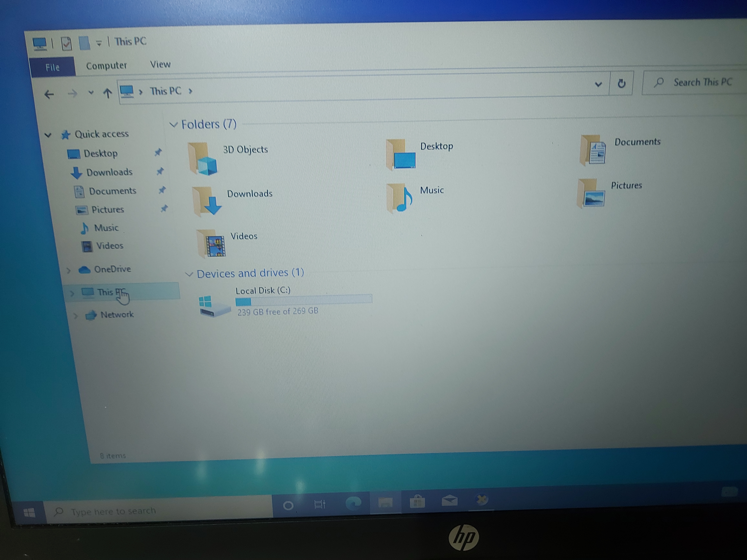Go up one folder level arrow
This screenshot has width=747, height=560.
coord(107,93)
